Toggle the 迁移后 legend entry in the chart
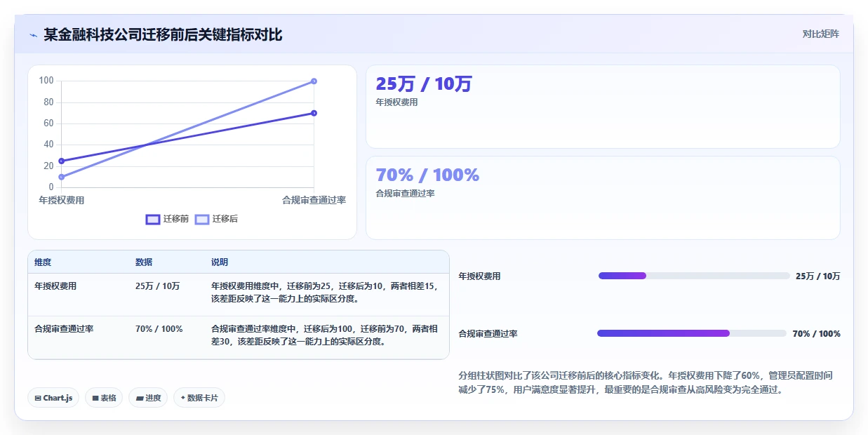Viewport: 868px width, 435px height. (x=216, y=219)
